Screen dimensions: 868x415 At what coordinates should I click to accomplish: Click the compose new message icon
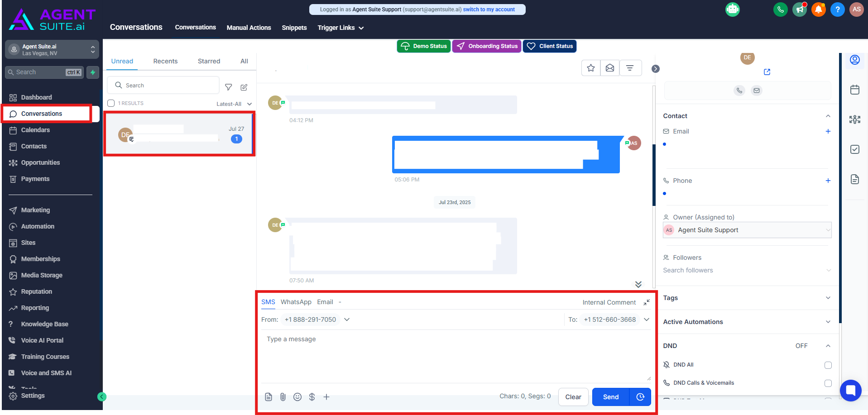pyautogui.click(x=244, y=87)
